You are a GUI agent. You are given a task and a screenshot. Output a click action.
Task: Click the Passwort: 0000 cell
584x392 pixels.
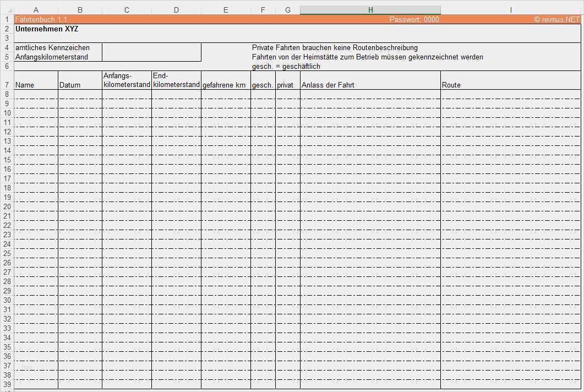(x=414, y=19)
